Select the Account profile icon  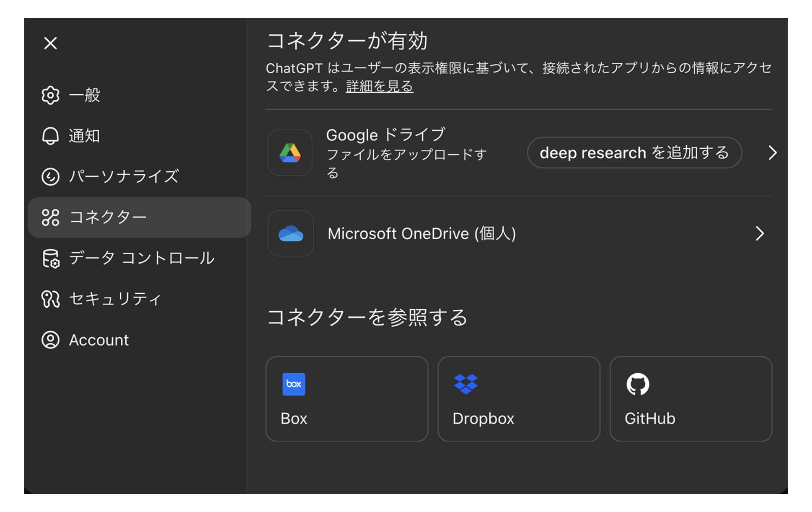point(50,340)
